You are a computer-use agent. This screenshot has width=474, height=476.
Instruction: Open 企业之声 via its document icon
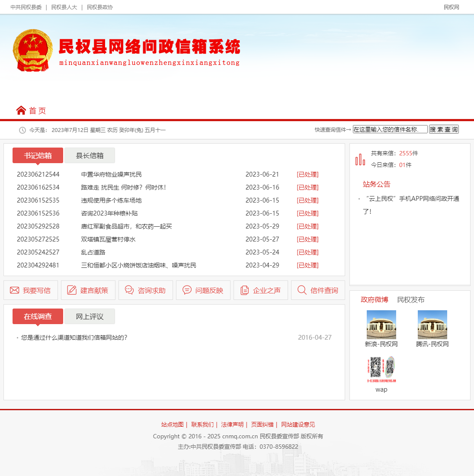[x=244, y=290]
